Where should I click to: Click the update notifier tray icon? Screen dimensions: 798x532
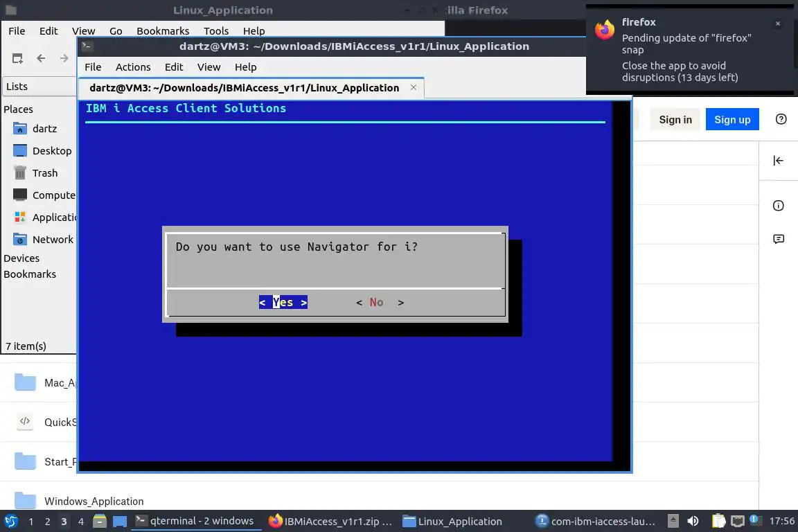pos(755,520)
